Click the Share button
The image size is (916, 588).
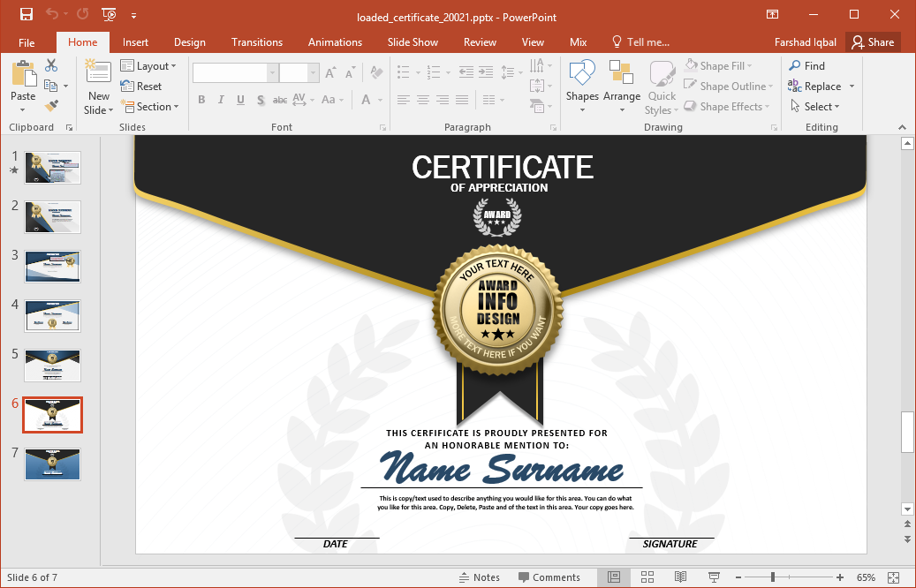(x=872, y=42)
